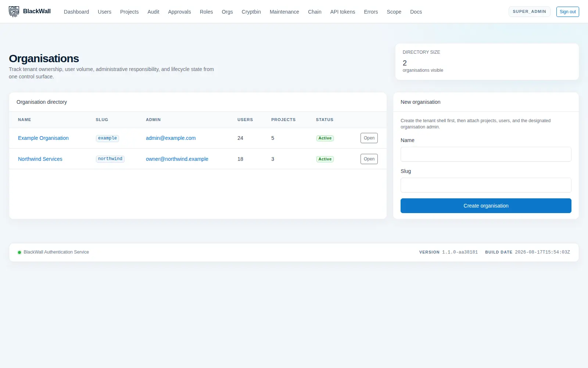Click the SUPER_ADMIN role badge
This screenshot has width=588, height=368.
[529, 11]
